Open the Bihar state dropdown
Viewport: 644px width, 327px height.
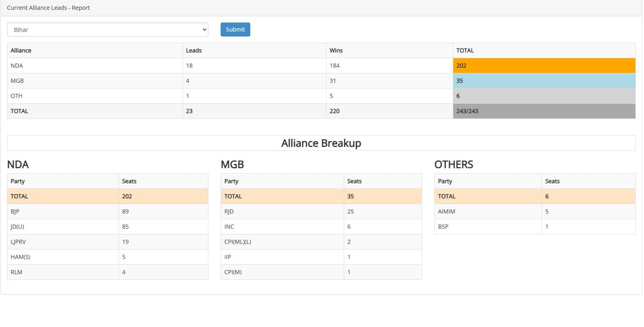tap(107, 30)
